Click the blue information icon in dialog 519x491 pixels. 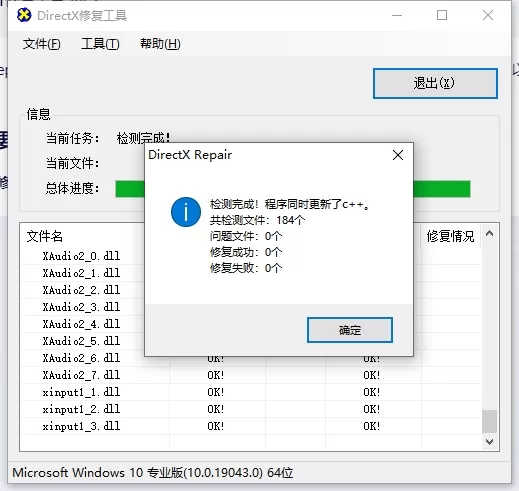tap(186, 212)
